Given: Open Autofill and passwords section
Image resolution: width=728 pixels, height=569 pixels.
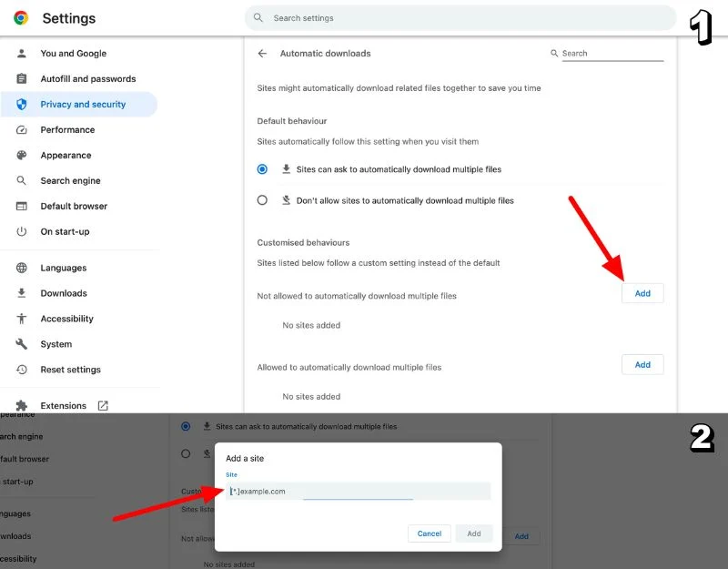Looking at the screenshot, I should point(88,78).
